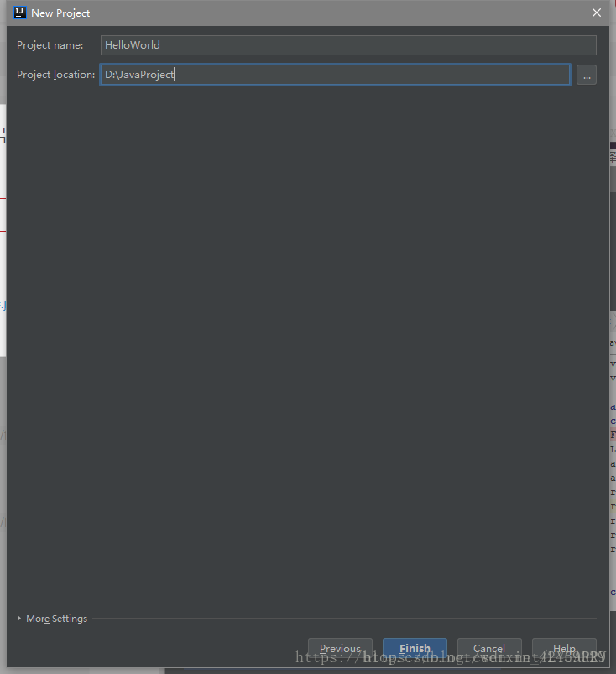Image resolution: width=616 pixels, height=674 pixels.
Task: Click Finish to create the project
Action: [x=415, y=648]
